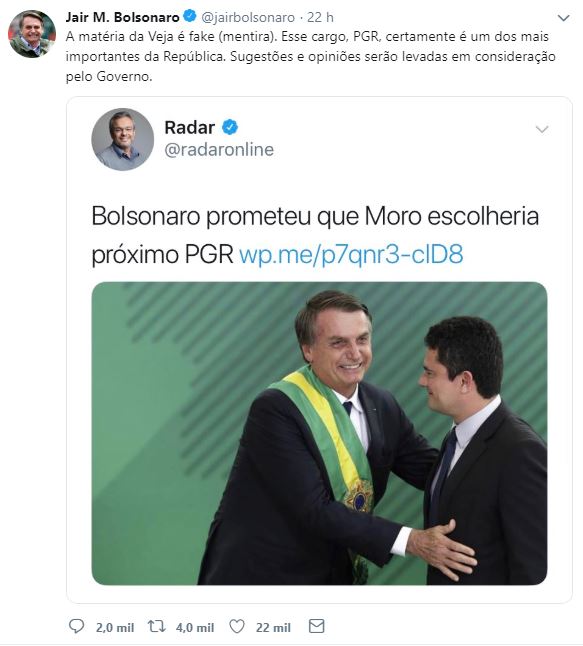View the 22 mil likes count
The width and height of the screenshot is (583, 646).
point(273,627)
